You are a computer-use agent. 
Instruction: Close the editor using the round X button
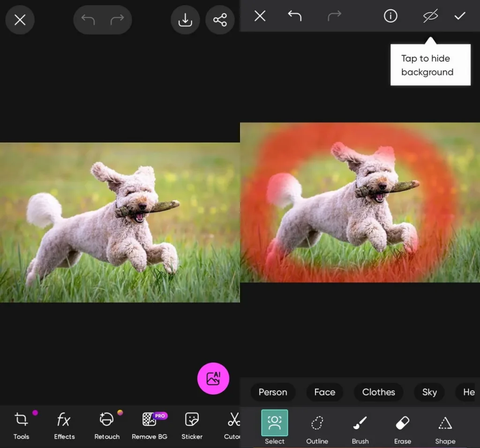tap(20, 20)
